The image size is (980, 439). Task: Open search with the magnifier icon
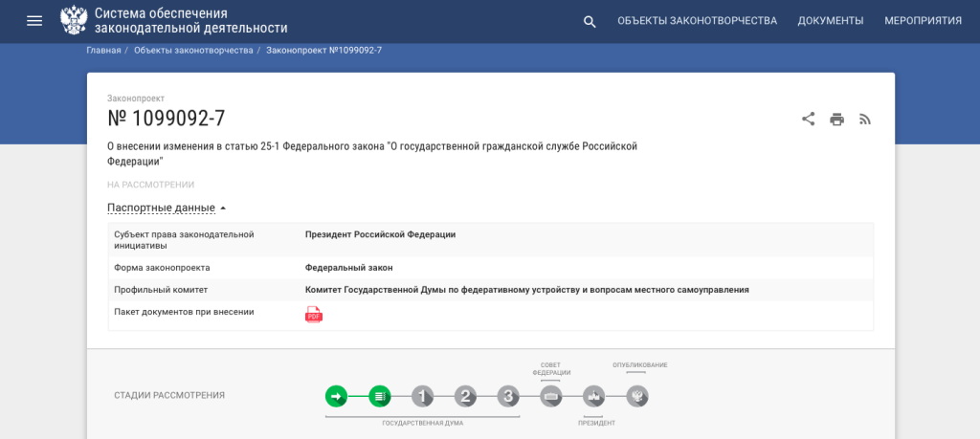590,21
